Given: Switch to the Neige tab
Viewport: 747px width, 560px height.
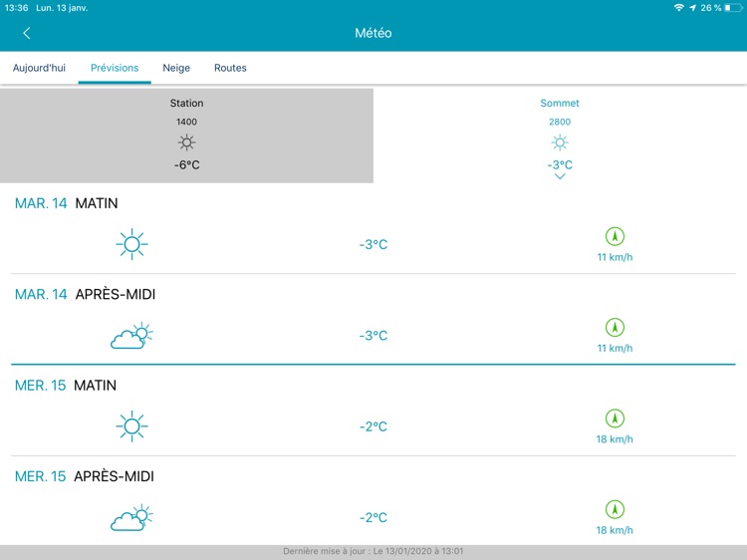Looking at the screenshot, I should (x=176, y=68).
